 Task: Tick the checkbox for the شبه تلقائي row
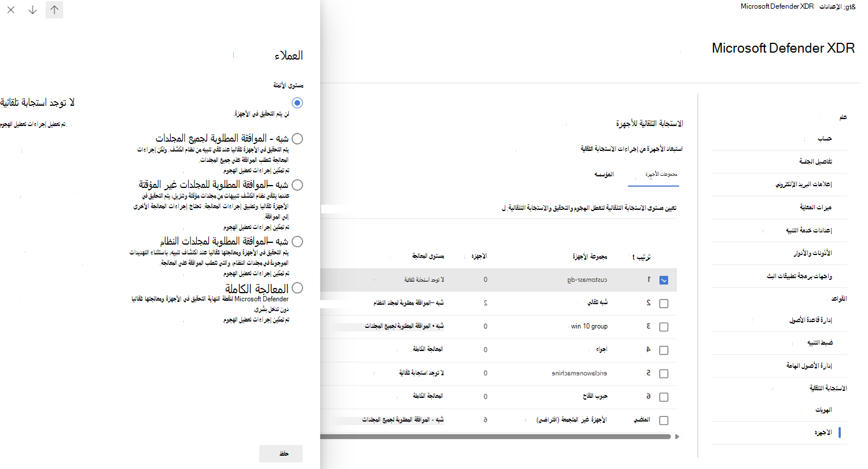tap(664, 303)
